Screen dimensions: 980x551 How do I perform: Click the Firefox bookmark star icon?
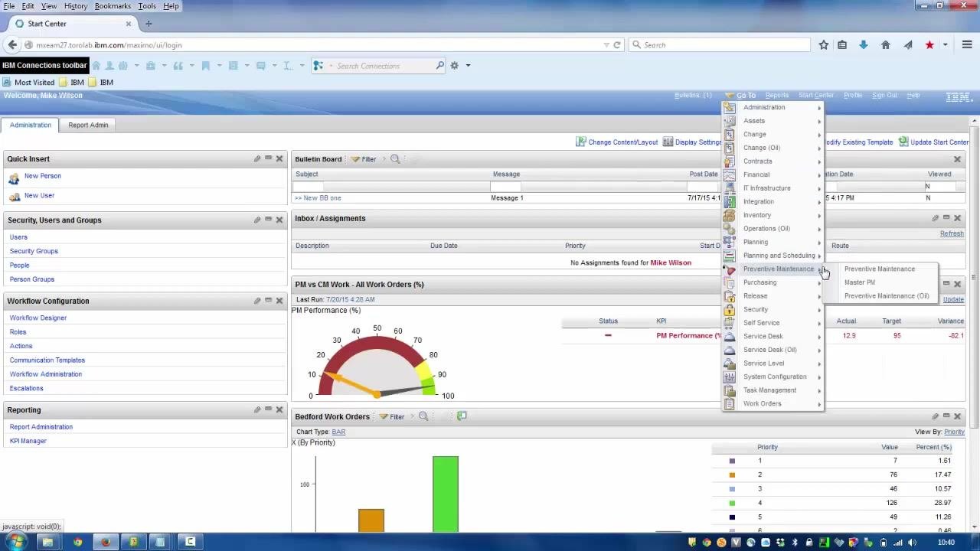tap(824, 45)
